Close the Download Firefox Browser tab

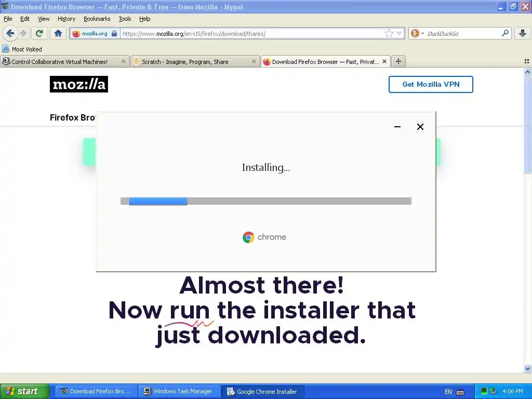[384, 61]
